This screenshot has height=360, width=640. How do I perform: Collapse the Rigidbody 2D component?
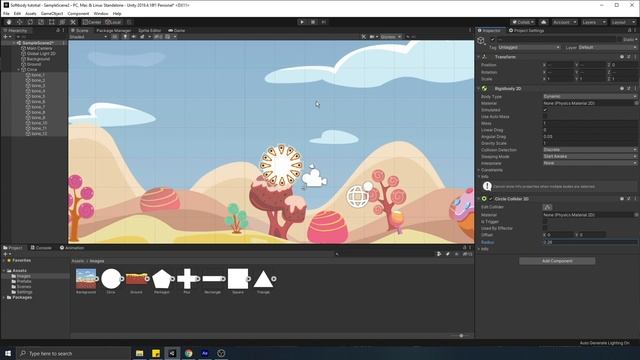[479, 89]
